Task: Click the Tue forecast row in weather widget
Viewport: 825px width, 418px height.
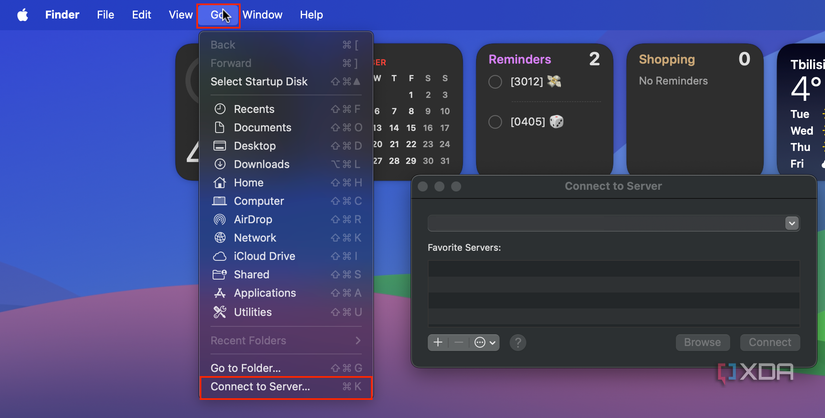Action: 807,114
